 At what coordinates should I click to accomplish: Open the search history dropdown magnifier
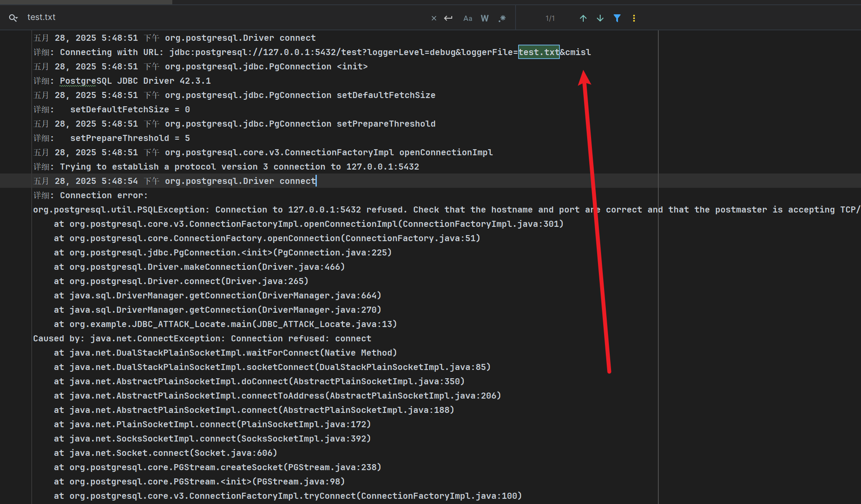coord(13,18)
